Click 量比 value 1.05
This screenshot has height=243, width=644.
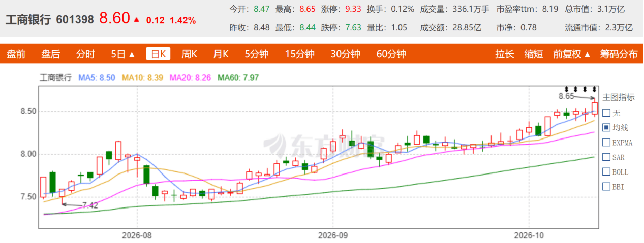[x=399, y=28]
